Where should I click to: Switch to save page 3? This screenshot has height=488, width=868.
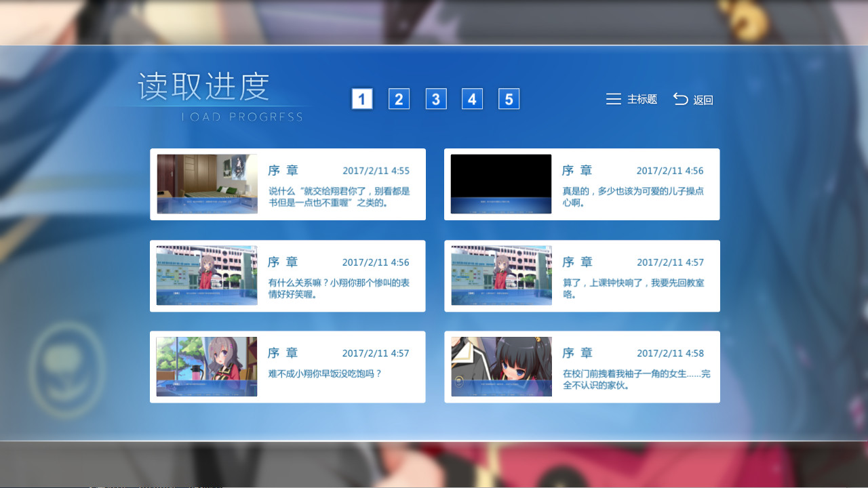435,98
